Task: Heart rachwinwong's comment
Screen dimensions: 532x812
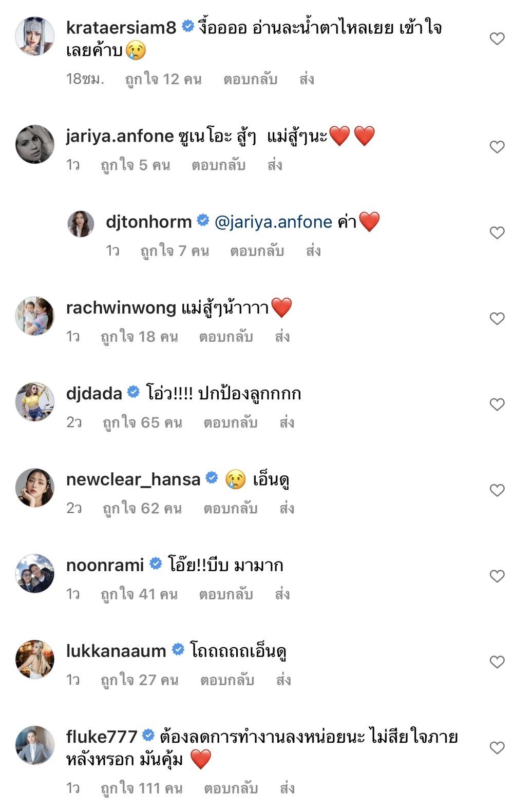Action: click(x=497, y=318)
